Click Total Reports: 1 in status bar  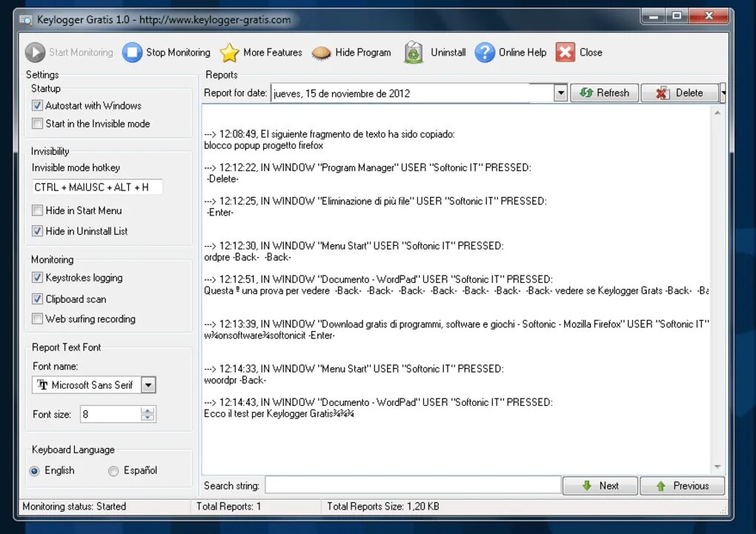(x=228, y=506)
